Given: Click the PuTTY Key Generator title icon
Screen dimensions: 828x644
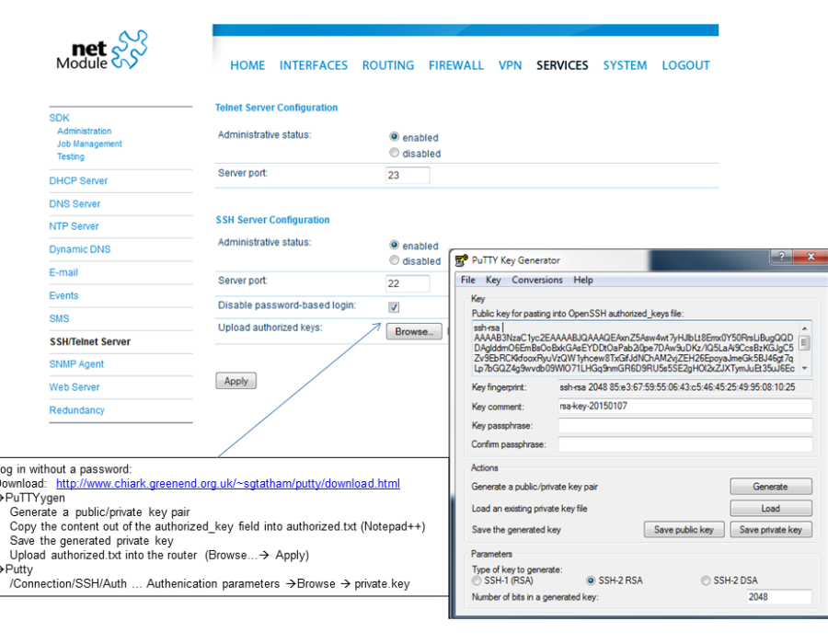Looking at the screenshot, I should pyautogui.click(x=462, y=260).
